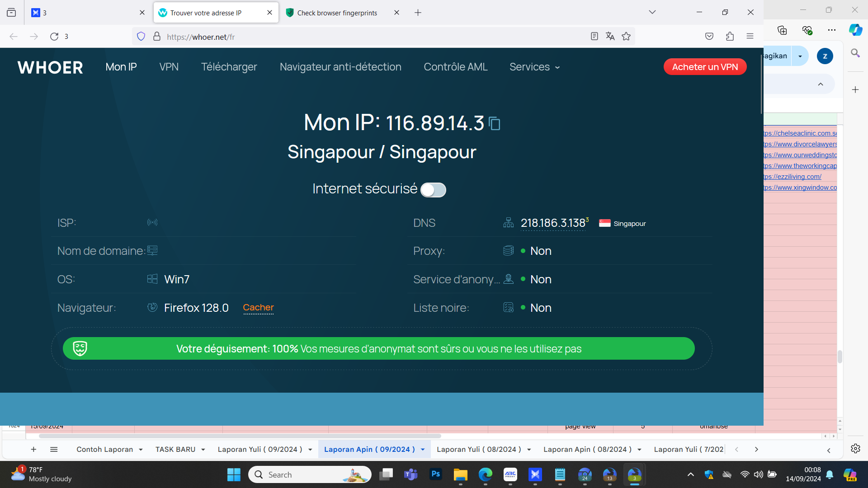
Task: Click the DNS address 218.186.3.138
Action: click(553, 223)
